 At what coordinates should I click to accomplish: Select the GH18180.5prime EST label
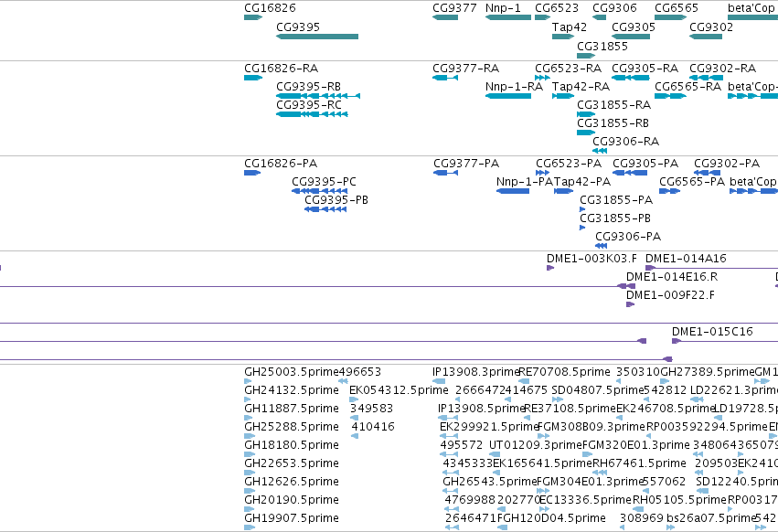click(292, 445)
